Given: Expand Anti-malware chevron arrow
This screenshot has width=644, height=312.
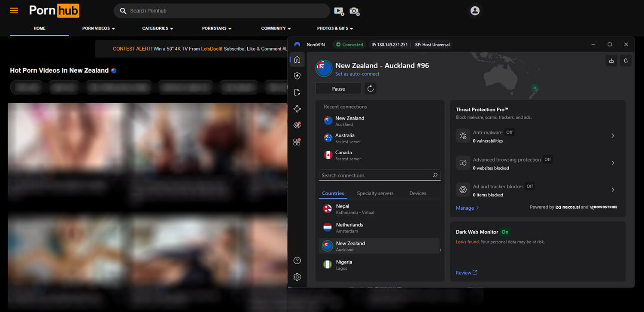Looking at the screenshot, I should 613,136.
